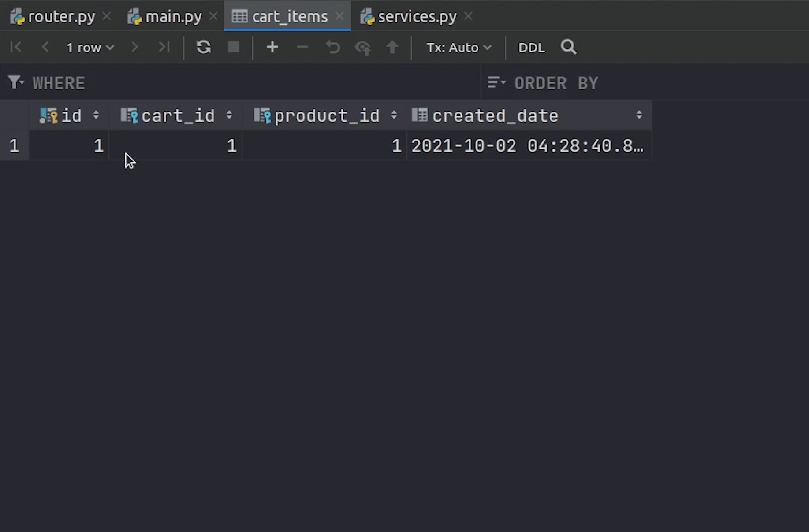
Task: Go to the last page arrow
Action: [x=164, y=47]
